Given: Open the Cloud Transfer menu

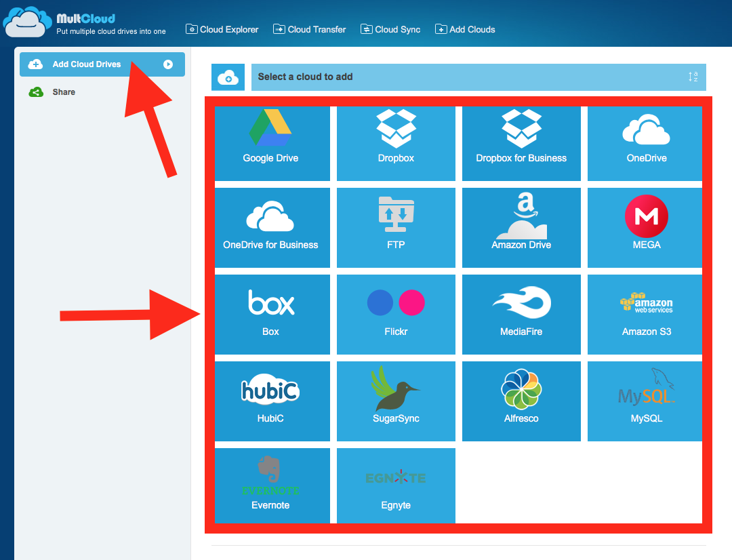Looking at the screenshot, I should [x=310, y=29].
